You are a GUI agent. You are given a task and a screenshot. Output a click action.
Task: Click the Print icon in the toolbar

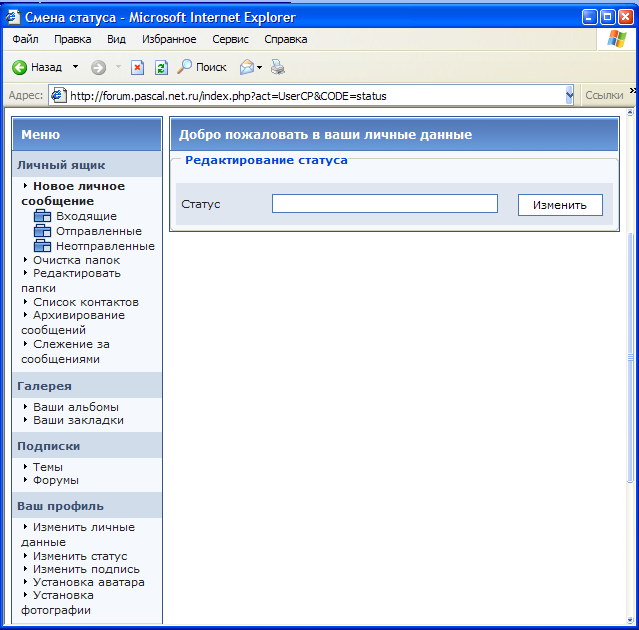tap(278, 67)
